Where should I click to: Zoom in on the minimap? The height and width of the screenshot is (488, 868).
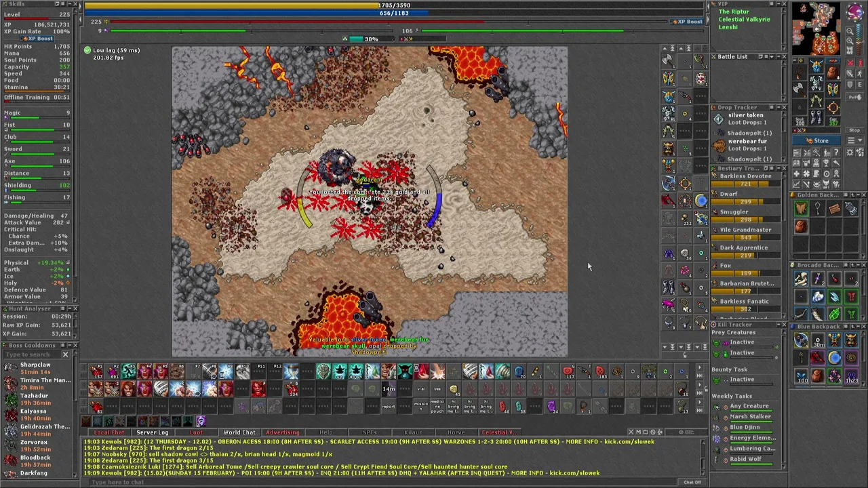coord(849,41)
